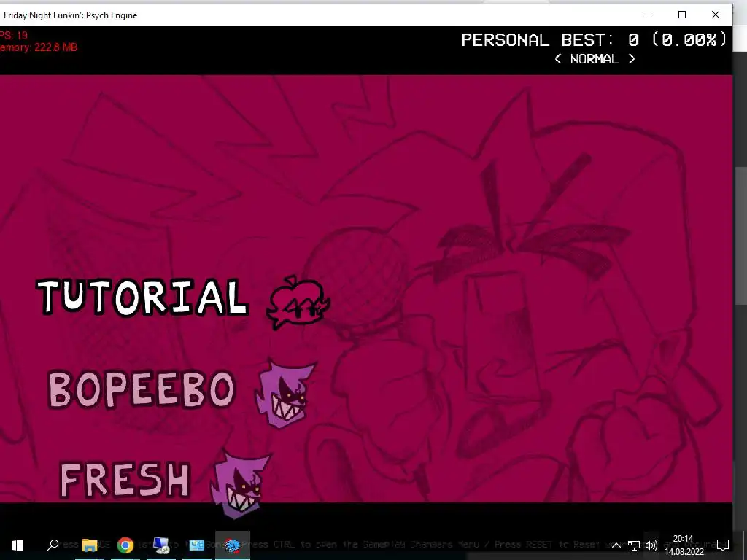Viewport: 747px width, 560px height.
Task: Click the NORMAL difficulty label
Action: tap(594, 58)
